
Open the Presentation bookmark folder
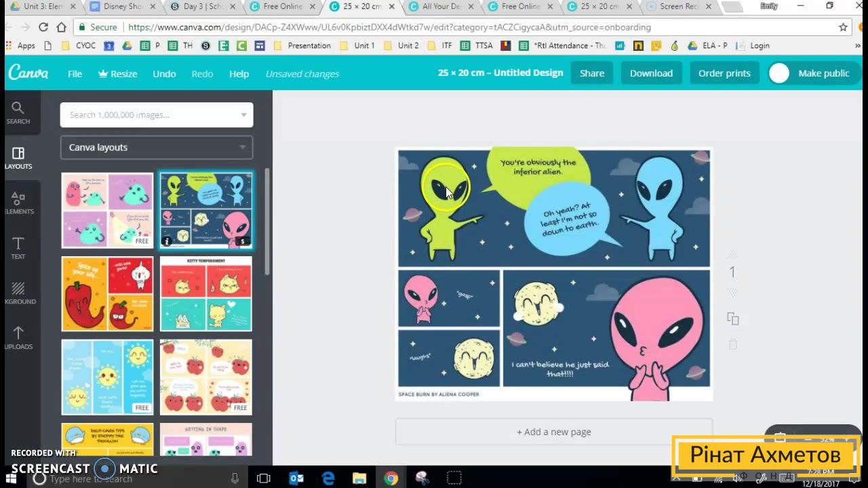[x=302, y=45]
